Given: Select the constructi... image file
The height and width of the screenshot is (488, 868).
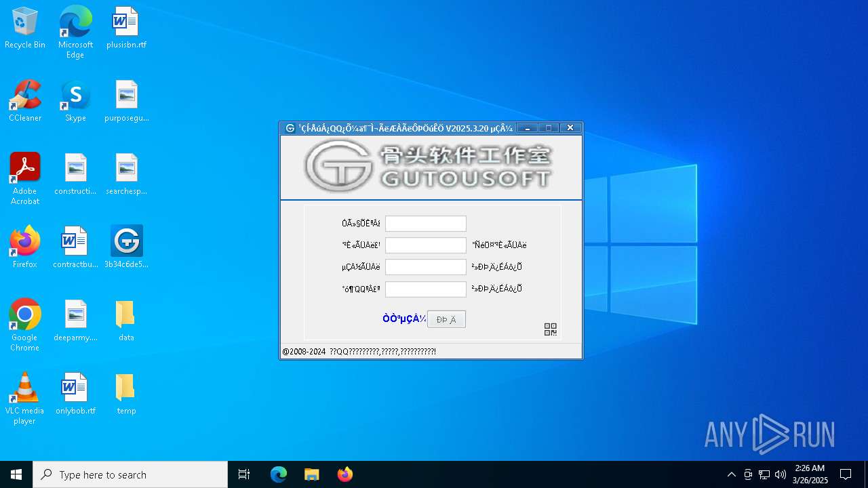Looking at the screenshot, I should pos(75,174).
